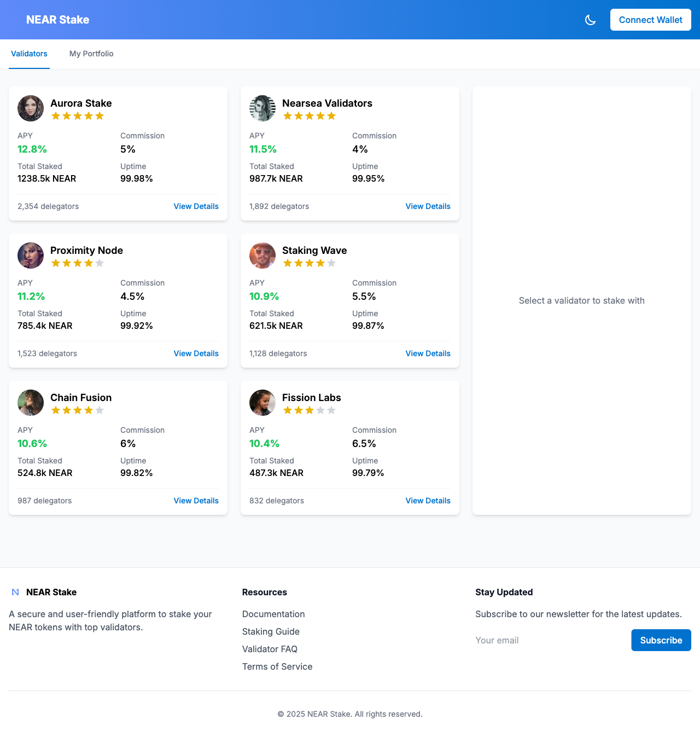This screenshot has height=737, width=700.
Task: Click Aurora Stake's avatar image
Action: pos(31,108)
